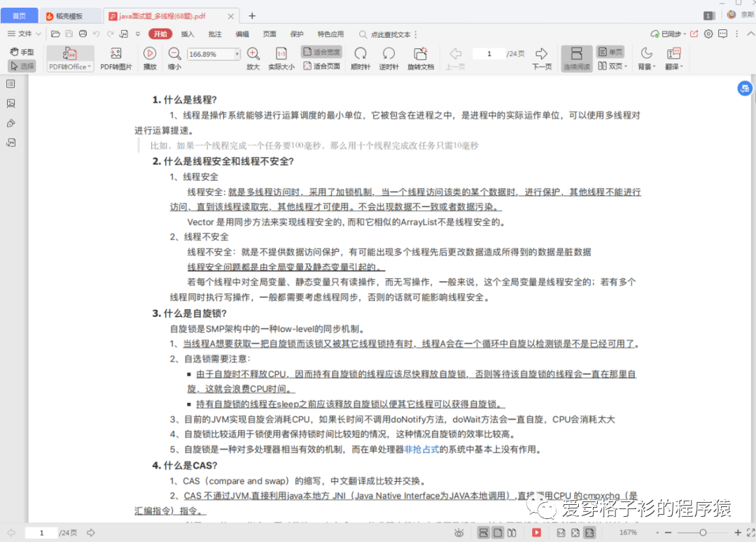Open the PDF转Office converter

(69, 59)
